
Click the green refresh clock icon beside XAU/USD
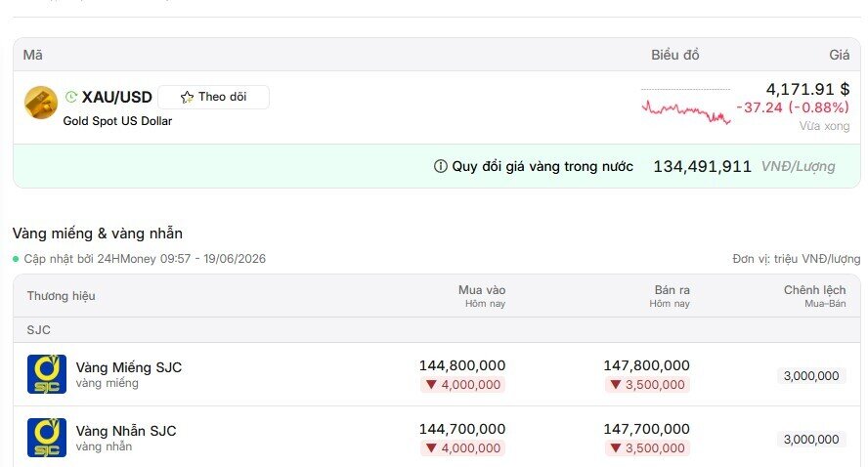70,97
